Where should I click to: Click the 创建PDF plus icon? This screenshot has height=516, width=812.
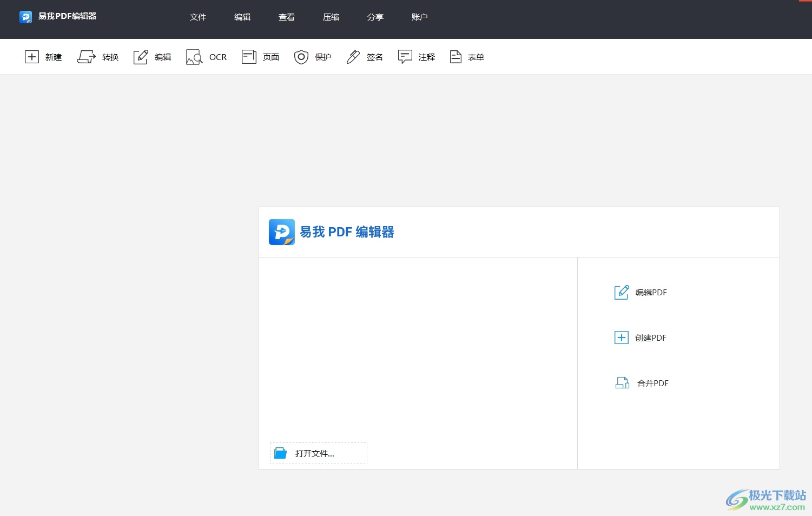point(622,338)
